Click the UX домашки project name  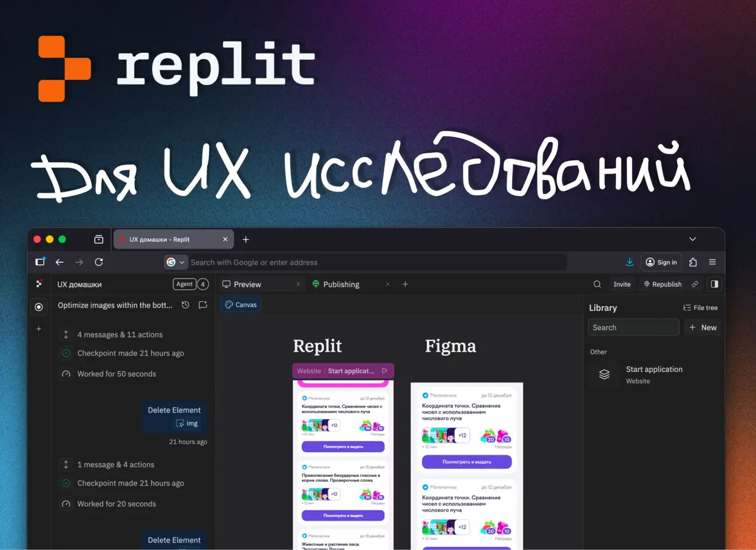point(79,285)
